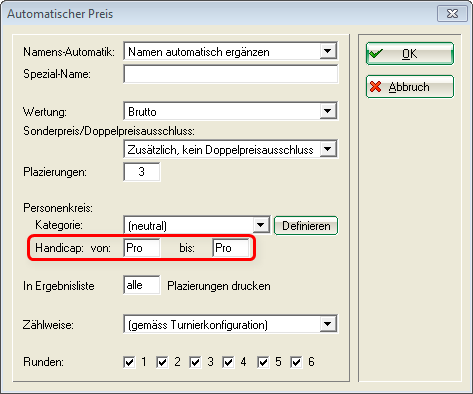Click into the Spezial-Name text field

coord(231,74)
